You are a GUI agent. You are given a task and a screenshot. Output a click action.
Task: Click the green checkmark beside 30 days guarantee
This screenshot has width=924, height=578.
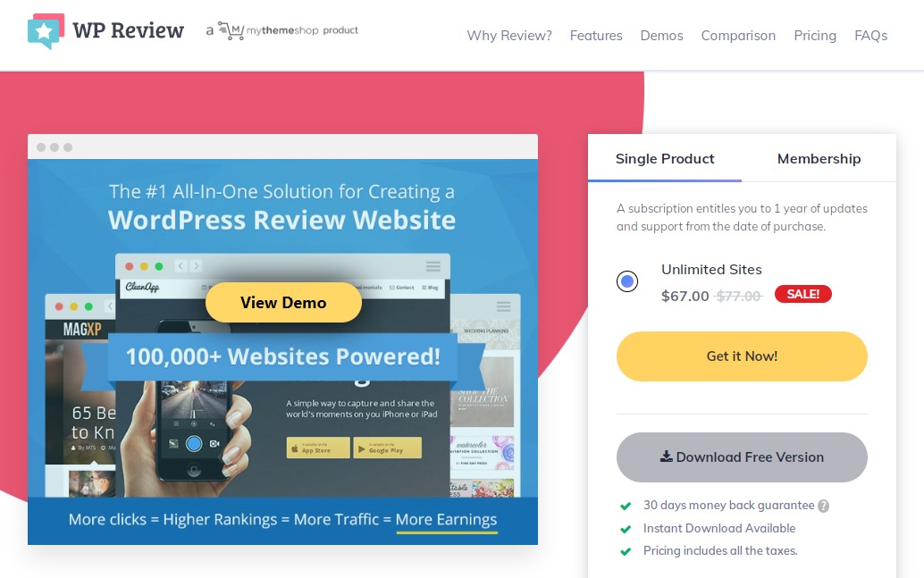click(626, 506)
